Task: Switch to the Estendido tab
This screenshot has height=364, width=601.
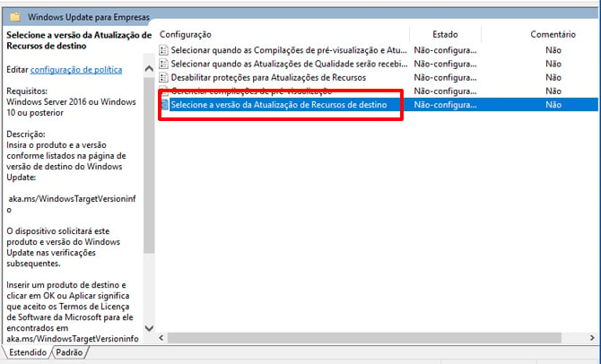Action: [x=28, y=352]
